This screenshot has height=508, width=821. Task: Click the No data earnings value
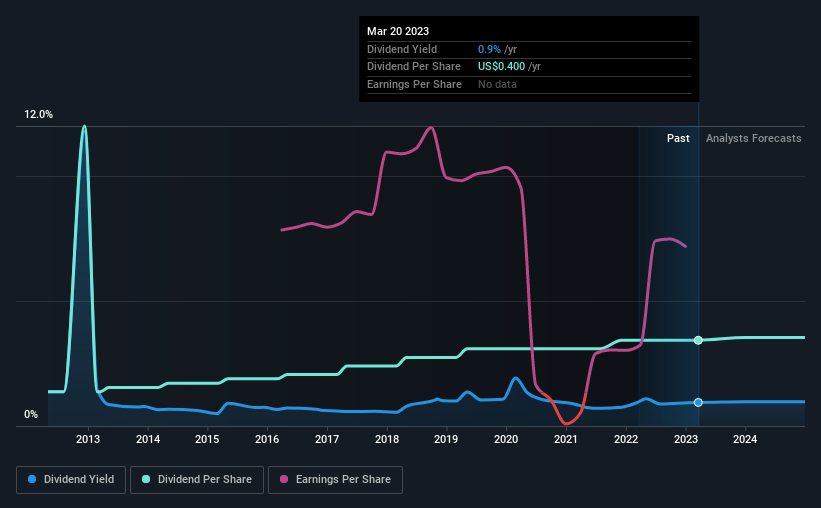[497, 84]
